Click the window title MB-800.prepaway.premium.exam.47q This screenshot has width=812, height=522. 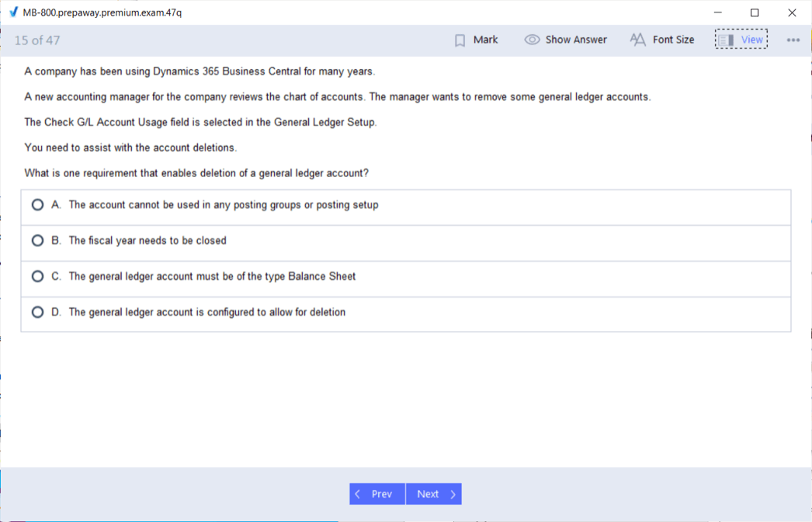coord(102,12)
